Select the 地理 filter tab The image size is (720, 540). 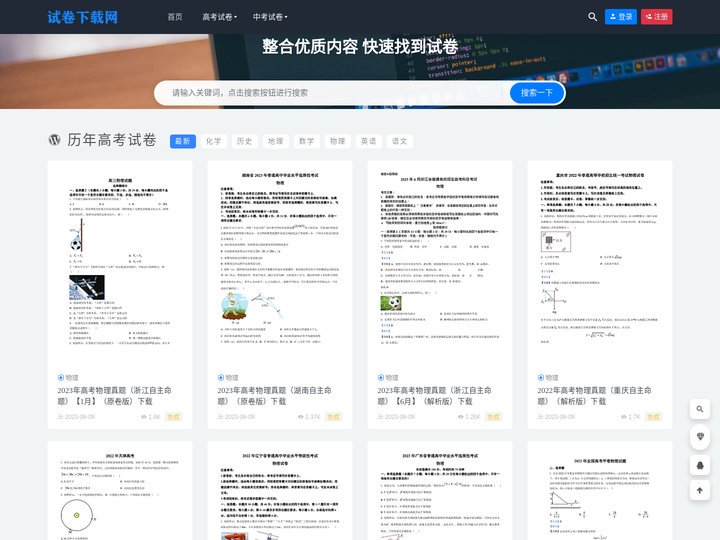point(276,141)
